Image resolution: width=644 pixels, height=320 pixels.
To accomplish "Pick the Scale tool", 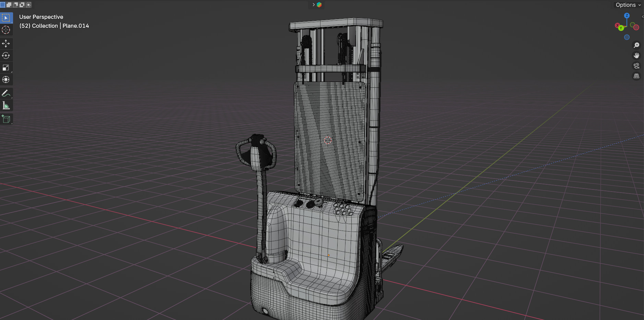I will click(x=6, y=67).
